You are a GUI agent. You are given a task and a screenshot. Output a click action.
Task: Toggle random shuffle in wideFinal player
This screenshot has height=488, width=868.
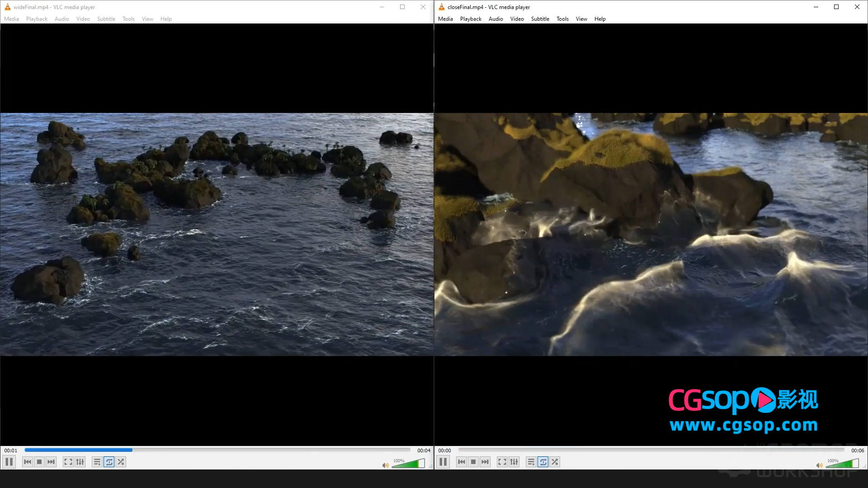click(x=121, y=462)
